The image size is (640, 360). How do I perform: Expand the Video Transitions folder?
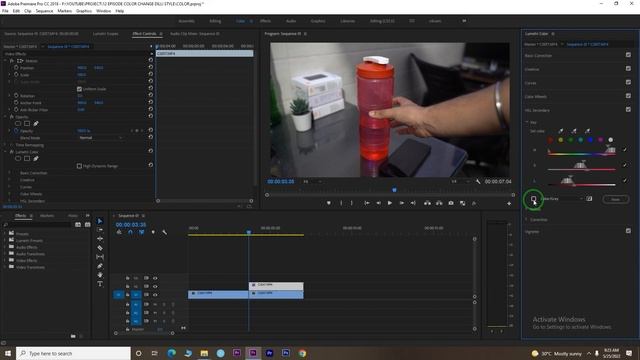click(5, 267)
